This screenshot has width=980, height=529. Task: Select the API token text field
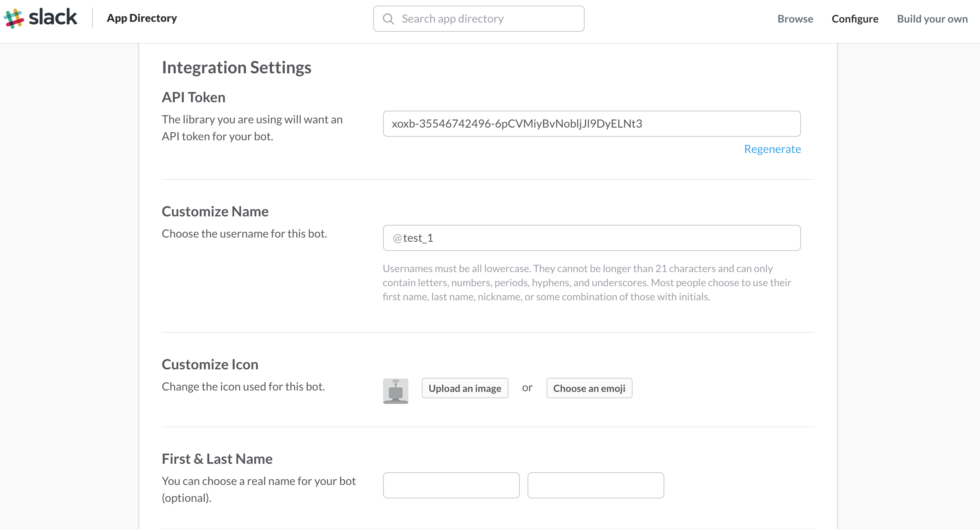[592, 124]
